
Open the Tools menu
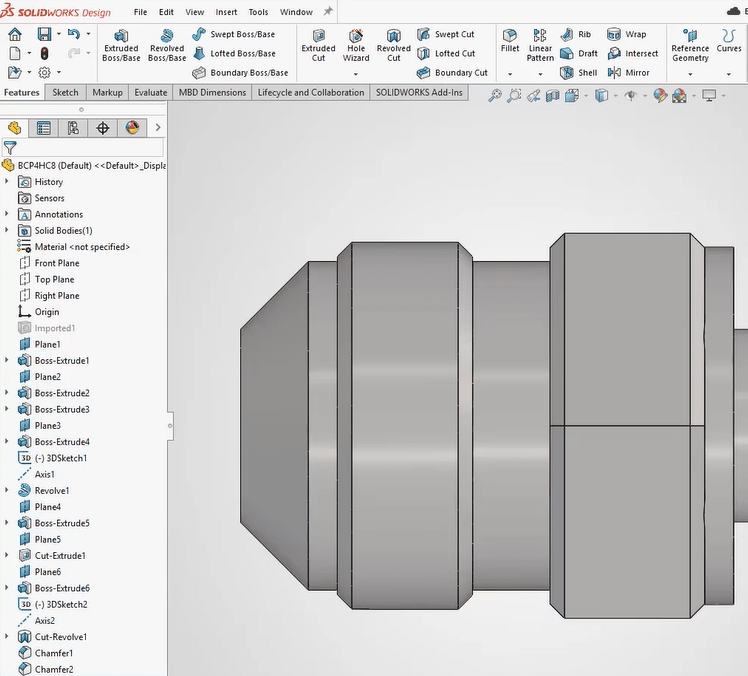point(258,12)
